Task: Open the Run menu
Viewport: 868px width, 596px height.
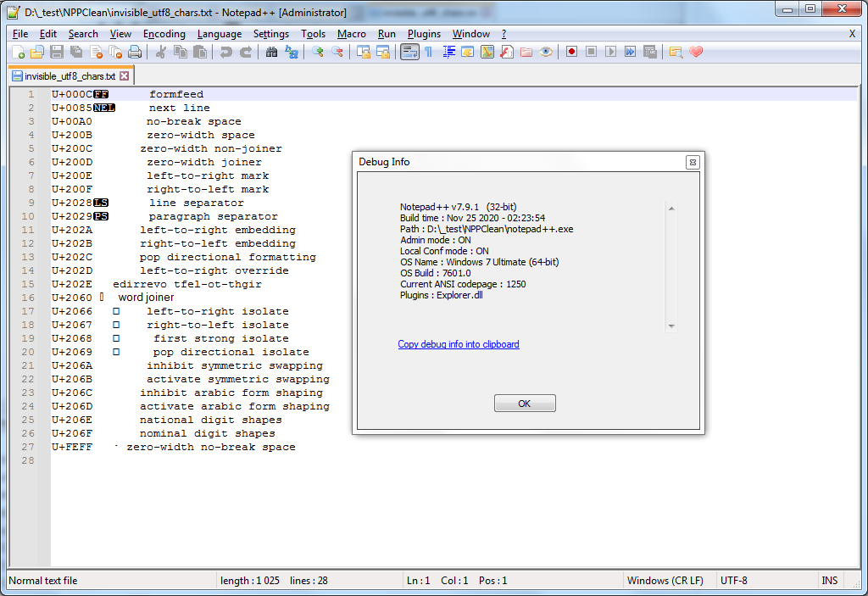Action: click(387, 34)
